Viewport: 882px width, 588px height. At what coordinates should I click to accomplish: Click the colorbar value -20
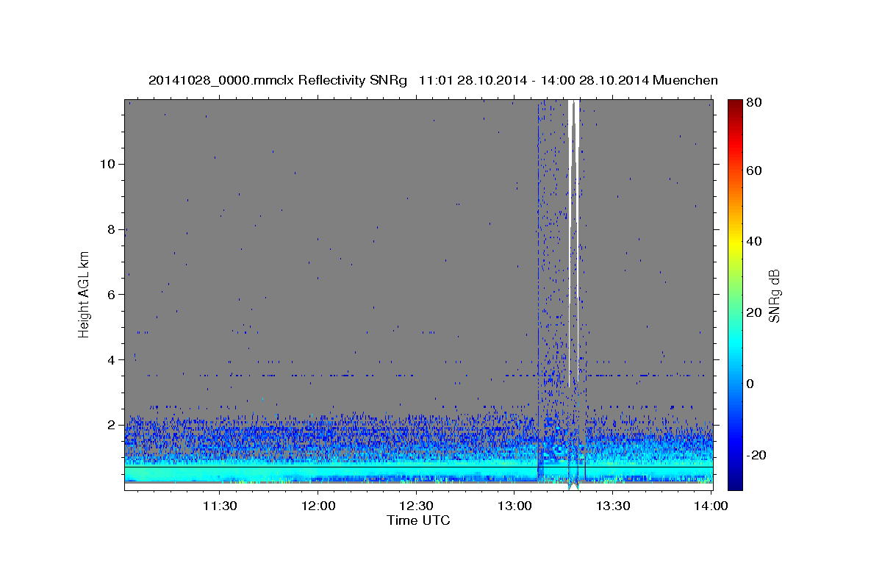756,455
